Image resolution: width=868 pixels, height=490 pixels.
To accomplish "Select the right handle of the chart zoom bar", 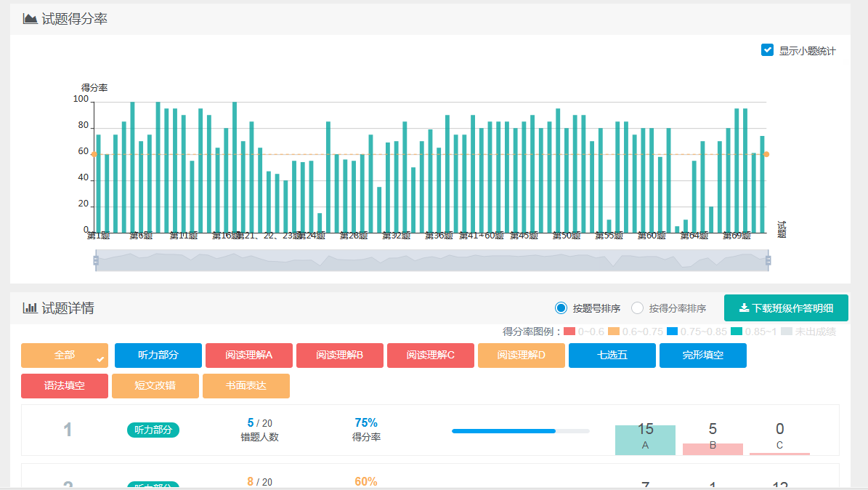I will click(x=768, y=260).
